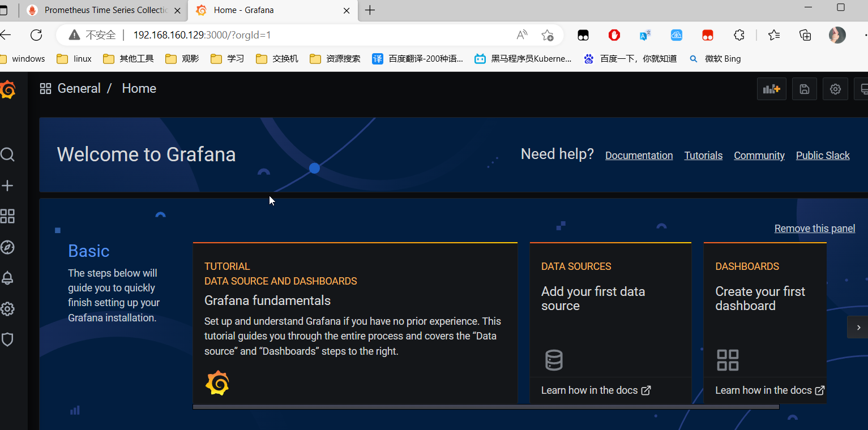Click the database icon in Data Sources card
This screenshot has width=868, height=430.
[554, 360]
